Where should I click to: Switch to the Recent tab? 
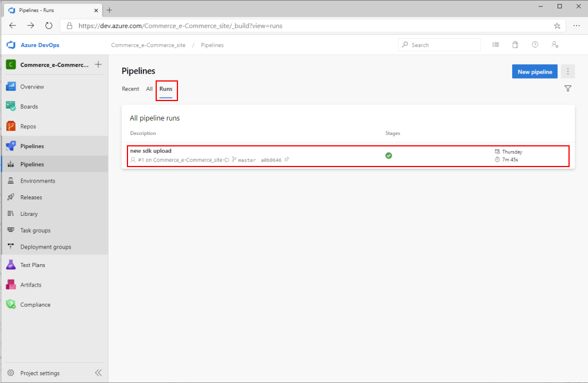[130, 89]
